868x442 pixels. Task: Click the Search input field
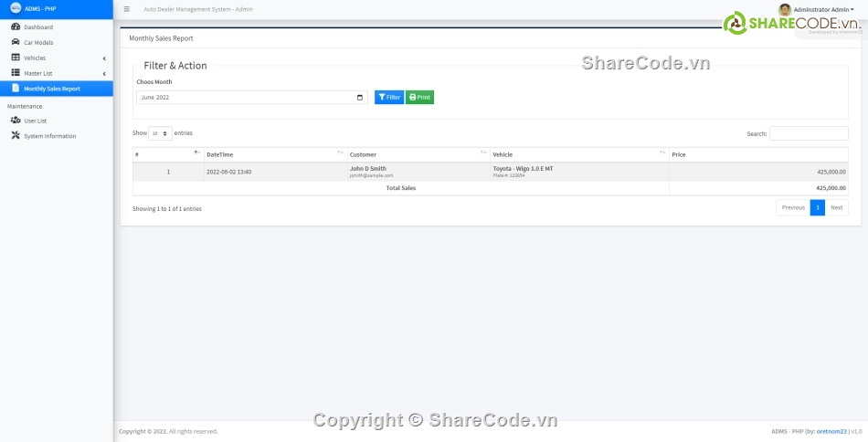coord(809,133)
